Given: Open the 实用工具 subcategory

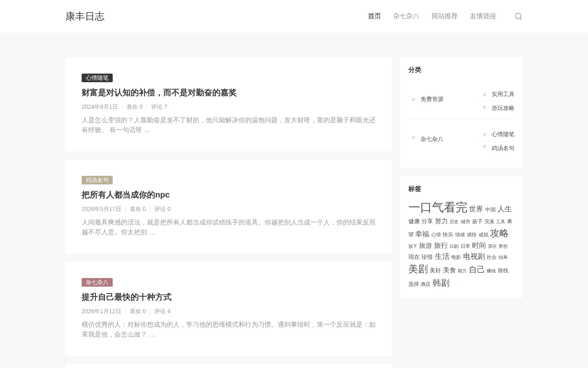Looking at the screenshot, I should tap(503, 94).
